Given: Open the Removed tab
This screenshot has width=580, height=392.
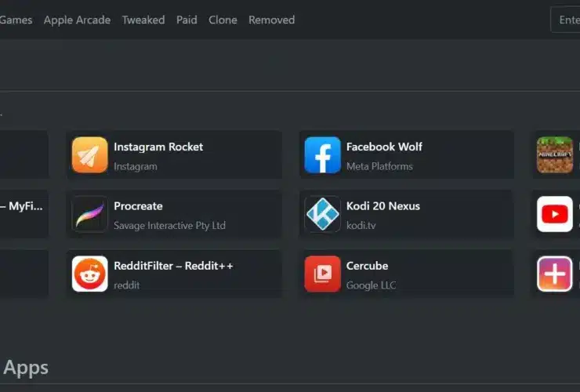Looking at the screenshot, I should coord(271,20).
